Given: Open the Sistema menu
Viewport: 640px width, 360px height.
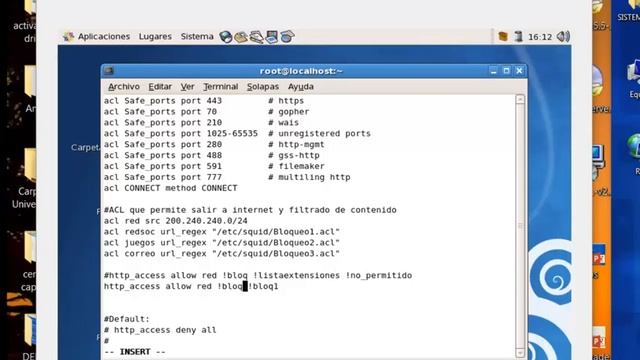Looking at the screenshot, I should 197,36.
